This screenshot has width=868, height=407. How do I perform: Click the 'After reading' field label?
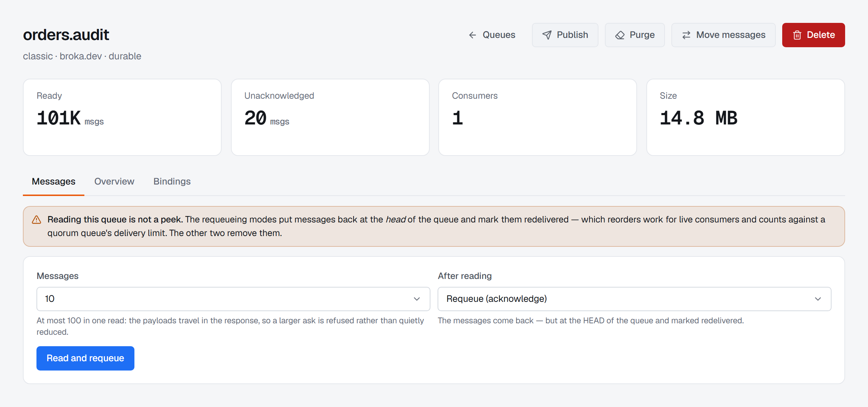(465, 276)
